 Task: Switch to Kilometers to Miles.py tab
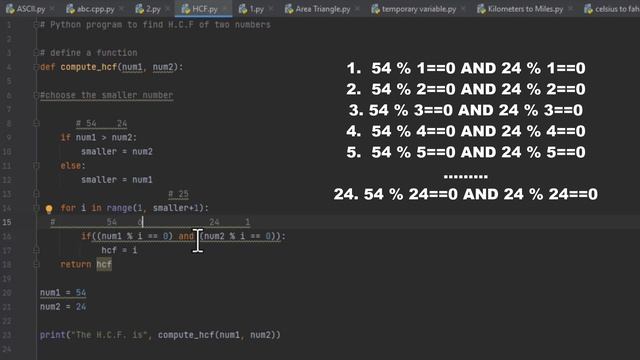[525, 9]
